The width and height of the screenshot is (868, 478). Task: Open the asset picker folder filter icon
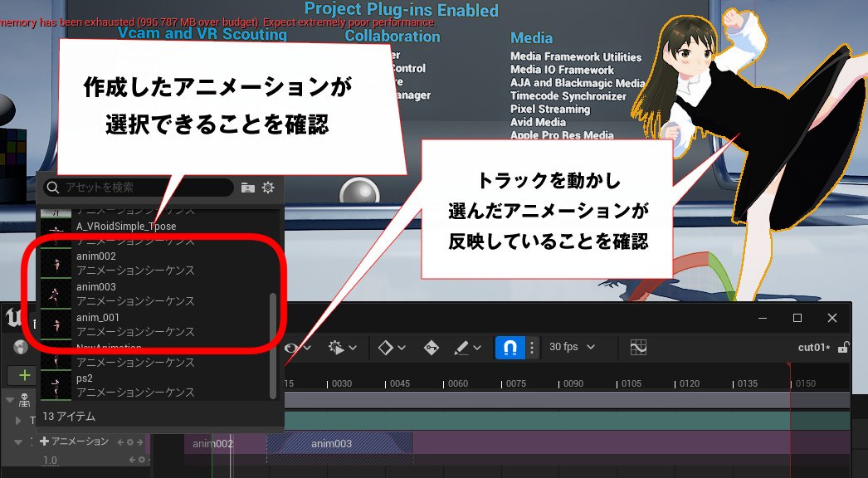[247, 188]
